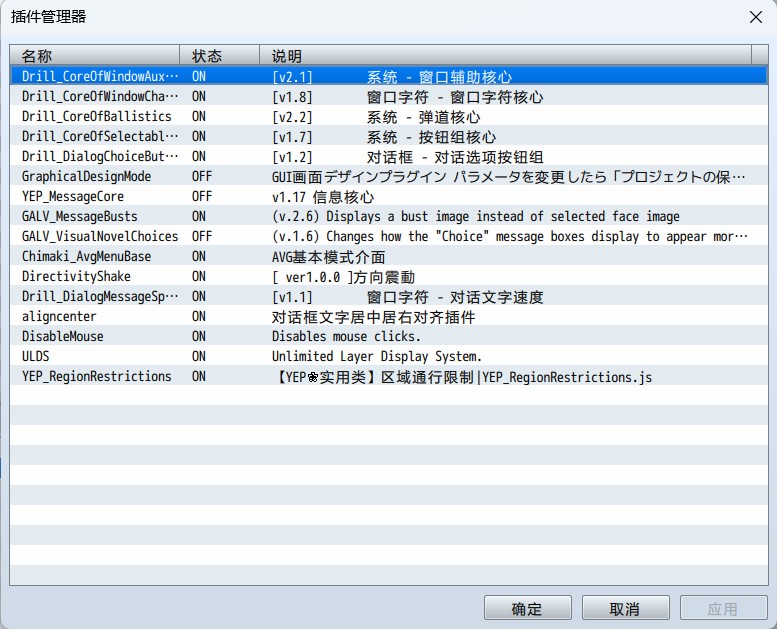Select the Drill_CoreOfWindowCha plugin row
Image resolution: width=777 pixels, height=629 pixels.
pos(389,96)
